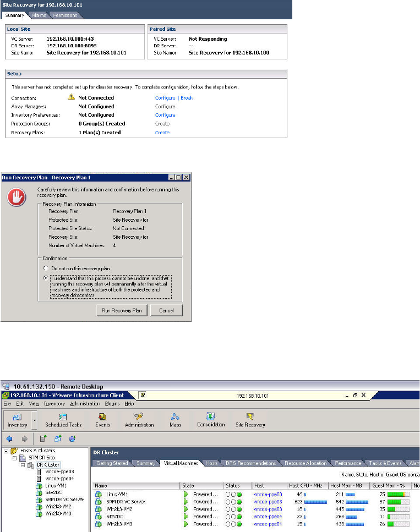The image size is (420, 532).
Task: Open the View menu
Action: pos(34,404)
